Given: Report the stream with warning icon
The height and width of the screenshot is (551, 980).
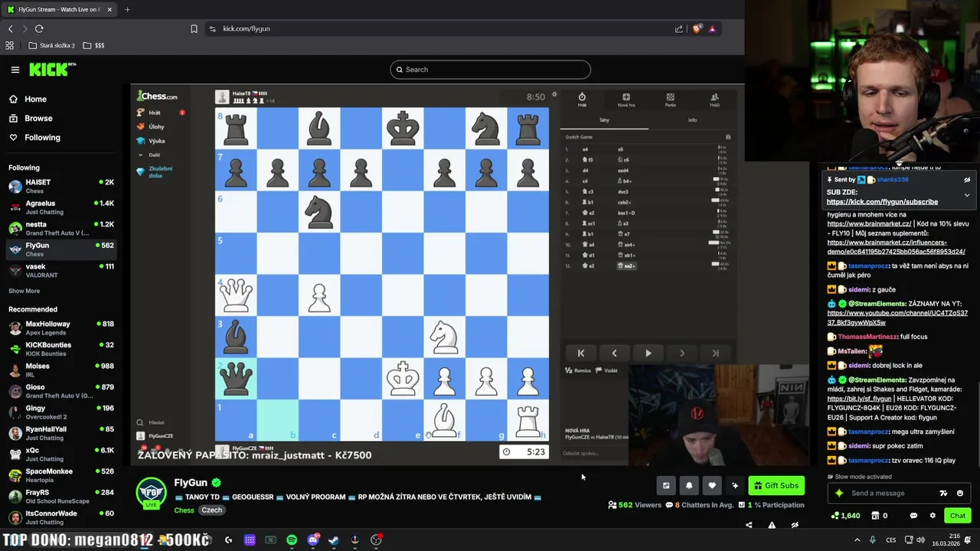Looking at the screenshot, I should (772, 525).
